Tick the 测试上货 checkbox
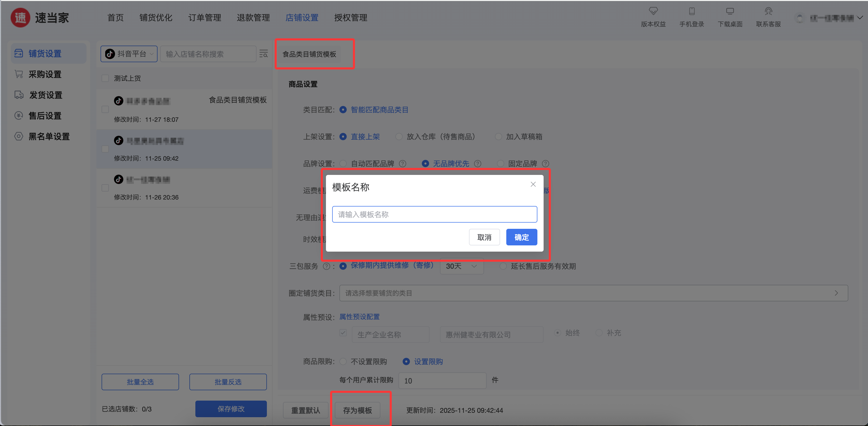Image resolution: width=868 pixels, height=426 pixels. pyautogui.click(x=105, y=78)
